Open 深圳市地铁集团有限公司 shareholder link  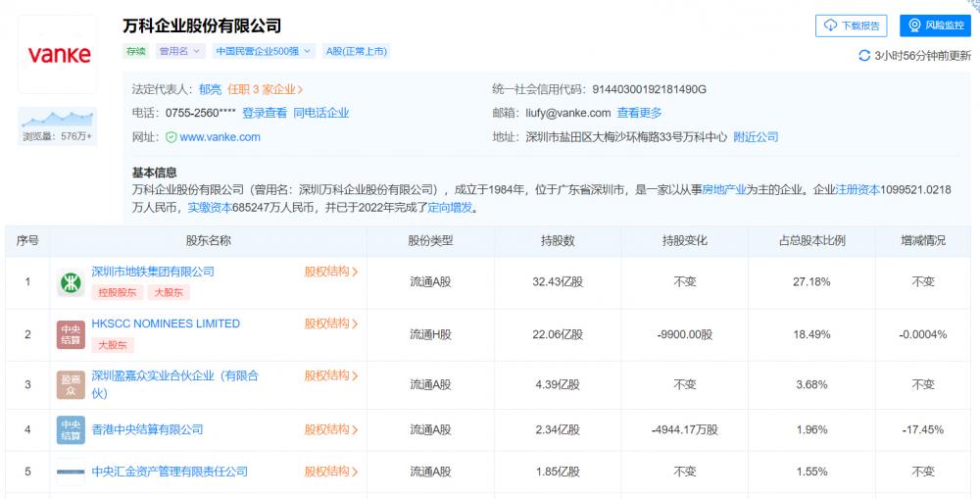tap(153, 272)
